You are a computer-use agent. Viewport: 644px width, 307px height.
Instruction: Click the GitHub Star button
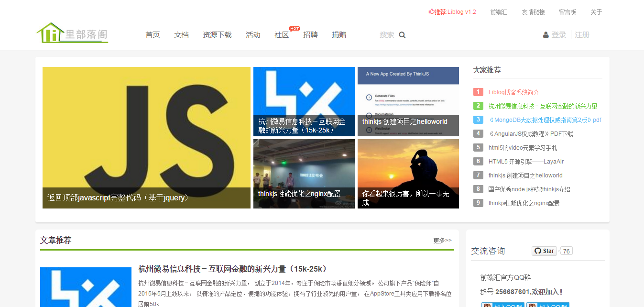(544, 251)
